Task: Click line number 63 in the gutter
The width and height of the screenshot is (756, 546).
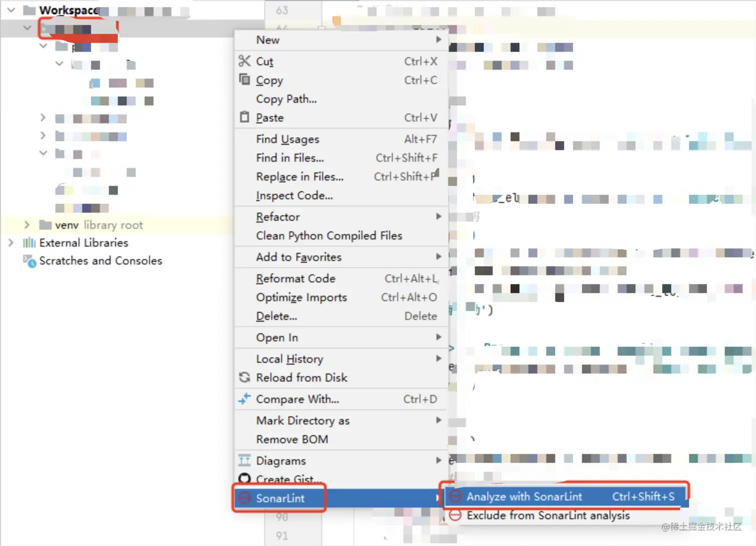Action: (282, 10)
